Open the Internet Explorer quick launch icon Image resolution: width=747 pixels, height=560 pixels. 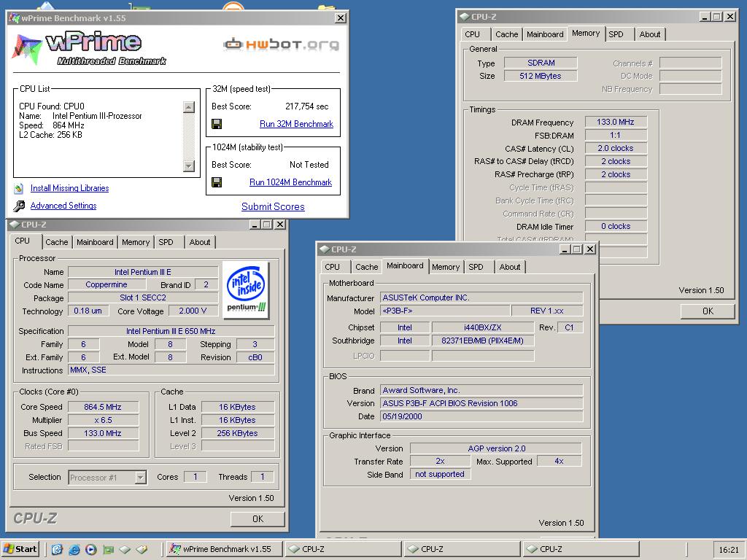pyautogui.click(x=74, y=550)
